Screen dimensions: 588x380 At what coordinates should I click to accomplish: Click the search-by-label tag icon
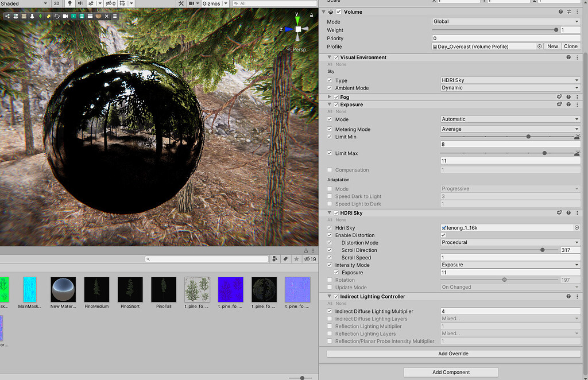pos(285,259)
